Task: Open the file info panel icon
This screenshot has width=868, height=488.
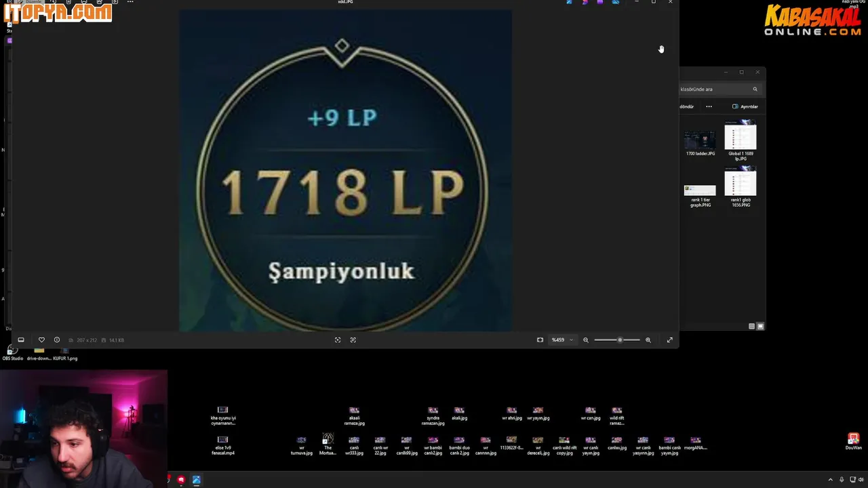Action: [x=57, y=340]
